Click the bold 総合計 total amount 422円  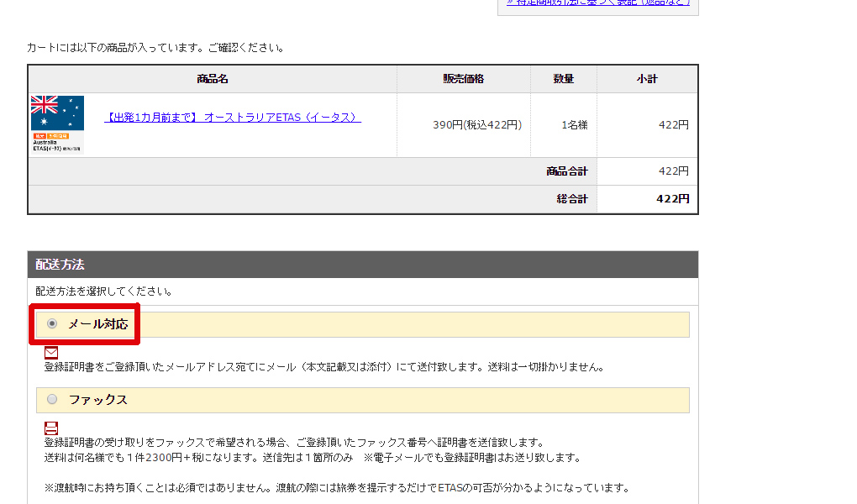(x=673, y=199)
